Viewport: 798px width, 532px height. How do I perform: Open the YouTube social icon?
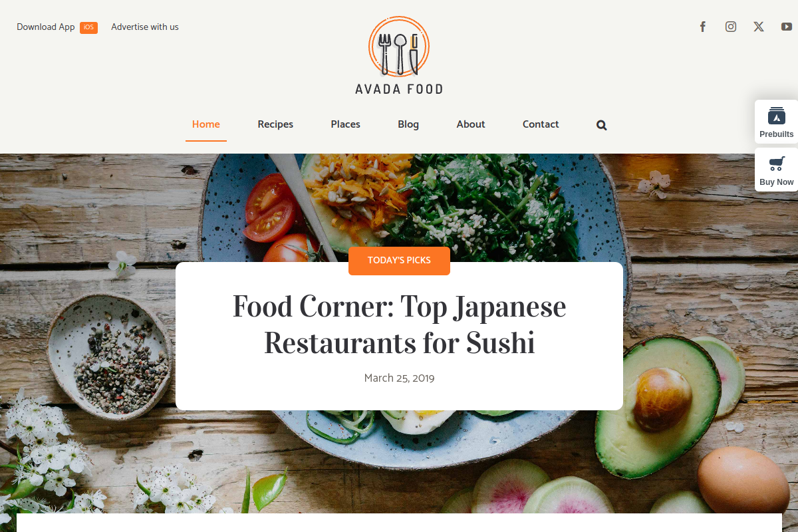click(x=787, y=27)
